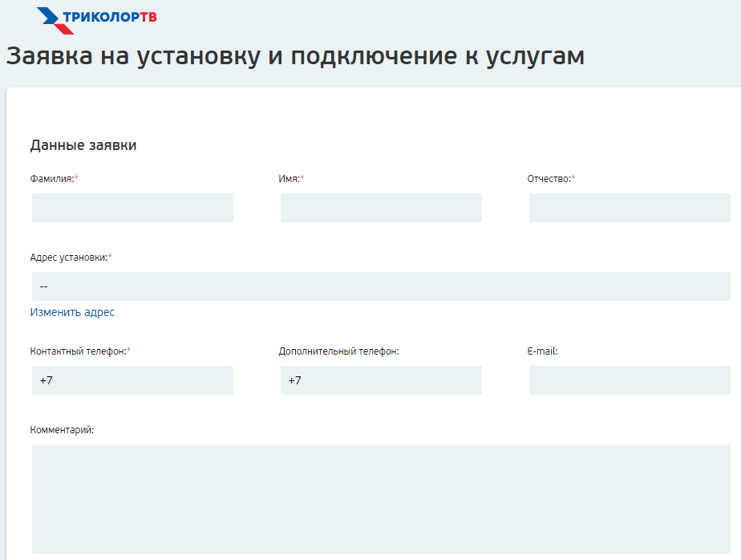This screenshot has width=741, height=560.
Task: Select the Отчество input field
Action: 630,208
